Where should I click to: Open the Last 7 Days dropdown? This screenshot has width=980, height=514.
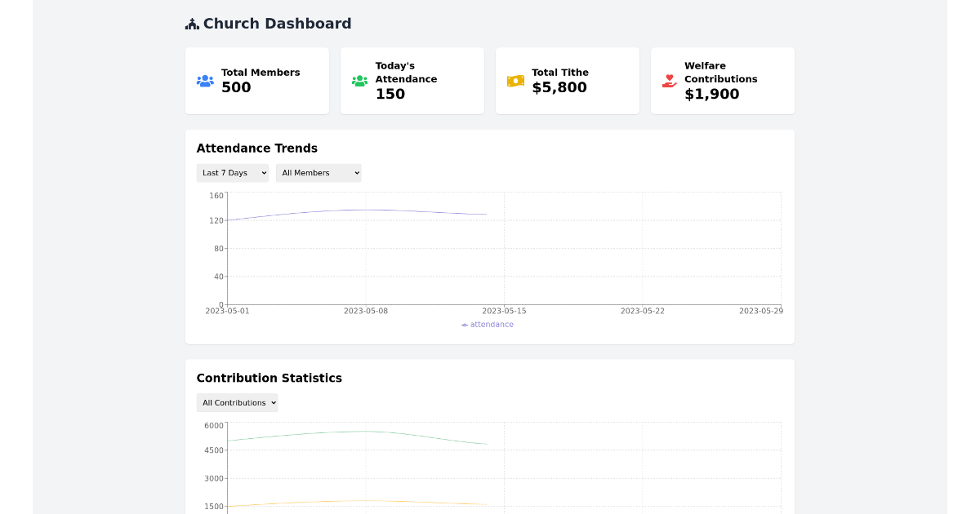tap(232, 172)
